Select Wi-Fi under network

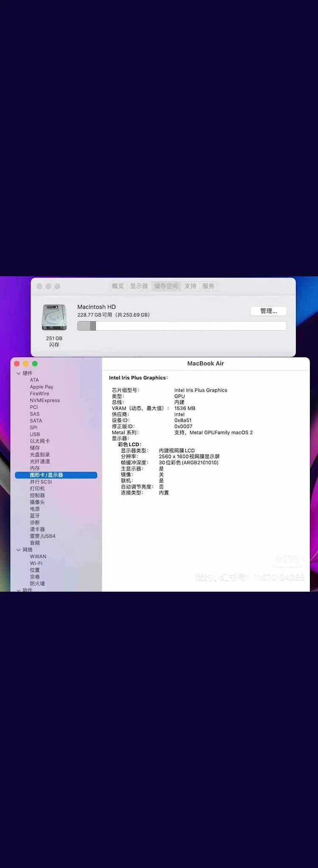(36, 563)
